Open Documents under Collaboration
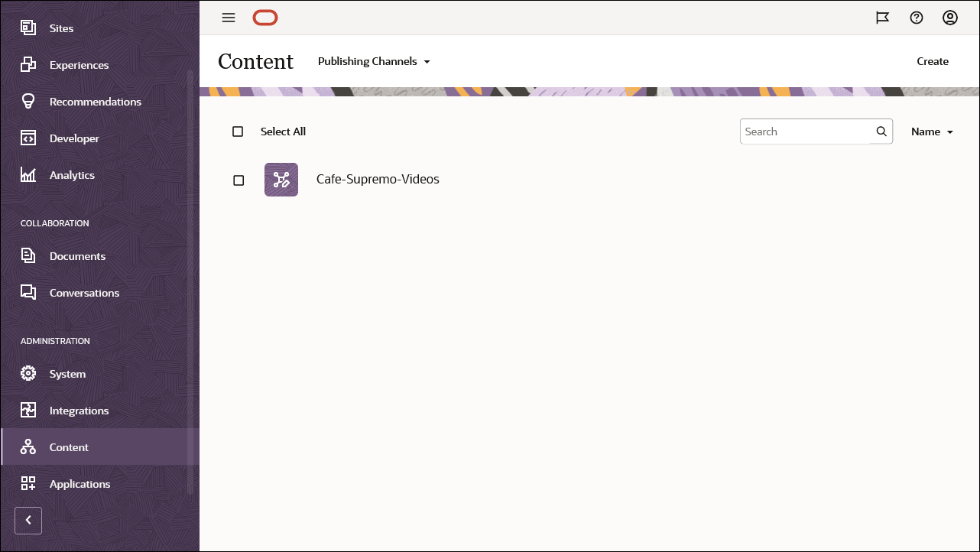Viewport: 980px width, 552px height. pyautogui.click(x=77, y=255)
